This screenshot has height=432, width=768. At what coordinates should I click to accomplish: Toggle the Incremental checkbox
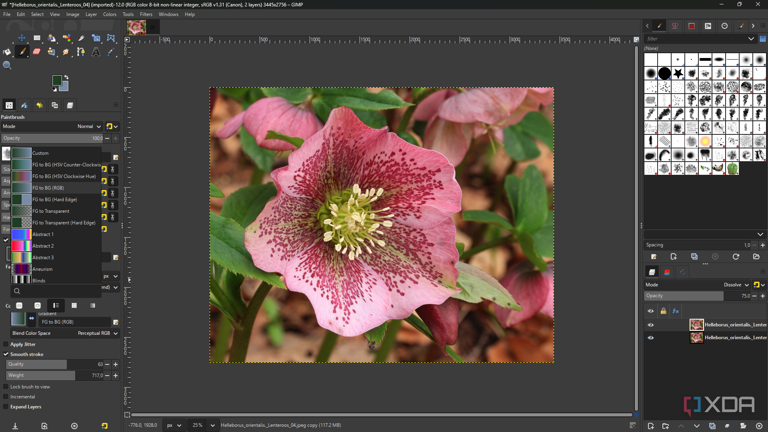click(6, 397)
